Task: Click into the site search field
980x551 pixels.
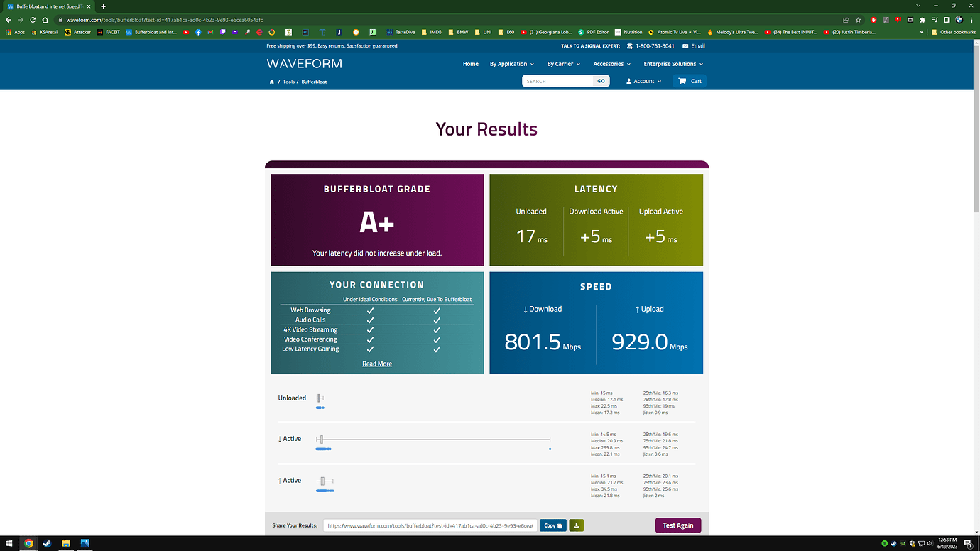Action: click(558, 81)
